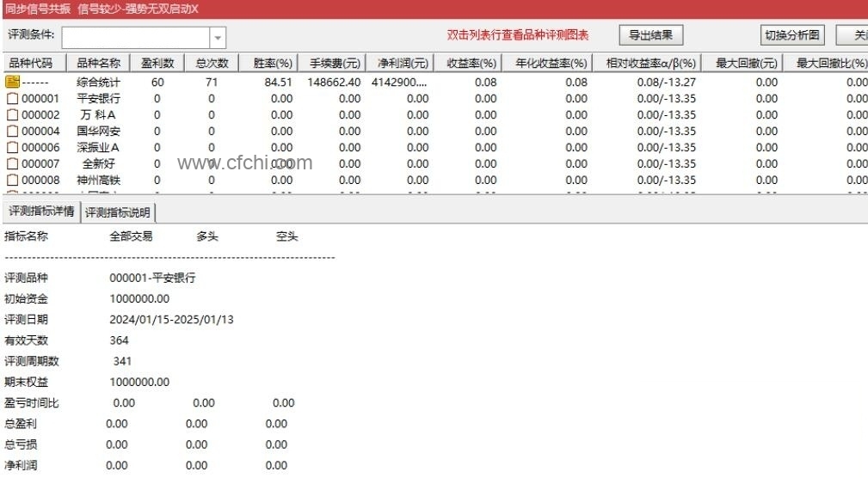
Task: Click the 导出结果 button
Action: tap(650, 35)
